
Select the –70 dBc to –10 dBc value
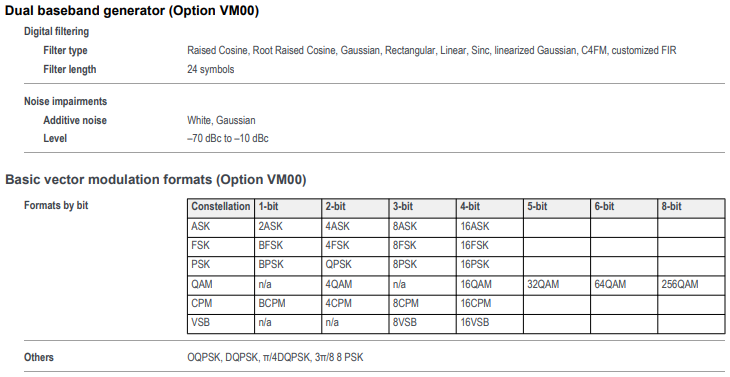tap(228, 139)
